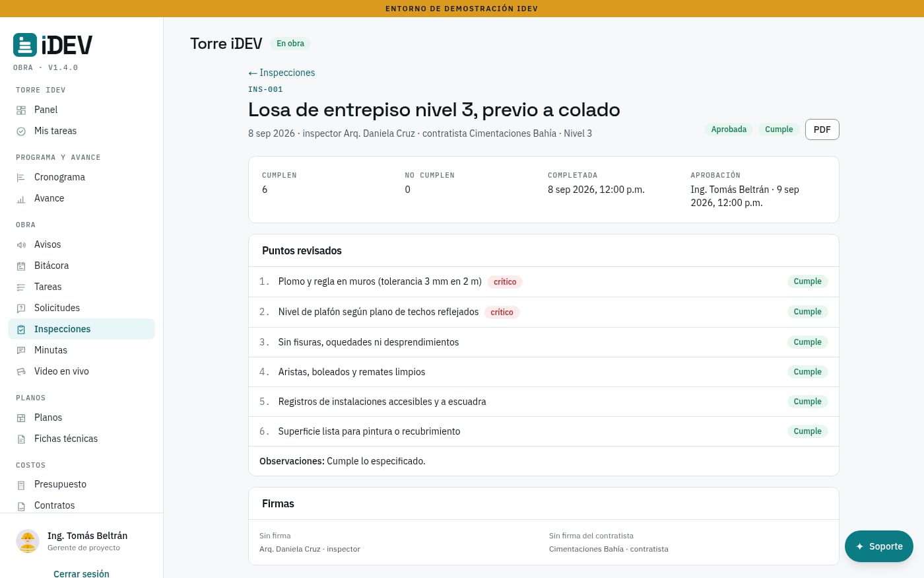Export inspection with PDF button

[822, 129]
